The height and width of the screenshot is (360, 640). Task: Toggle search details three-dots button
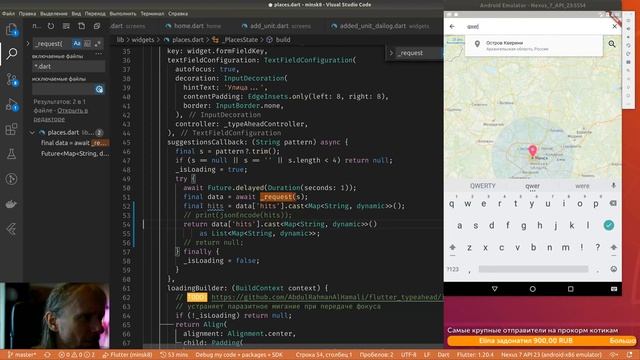tap(98, 53)
